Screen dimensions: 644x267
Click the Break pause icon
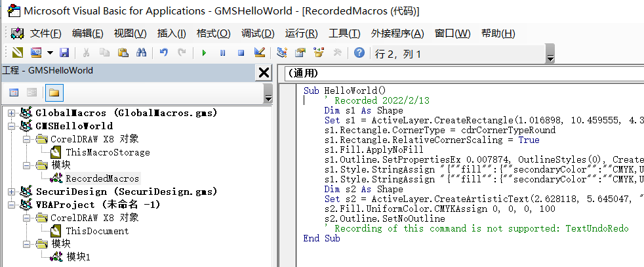click(222, 52)
